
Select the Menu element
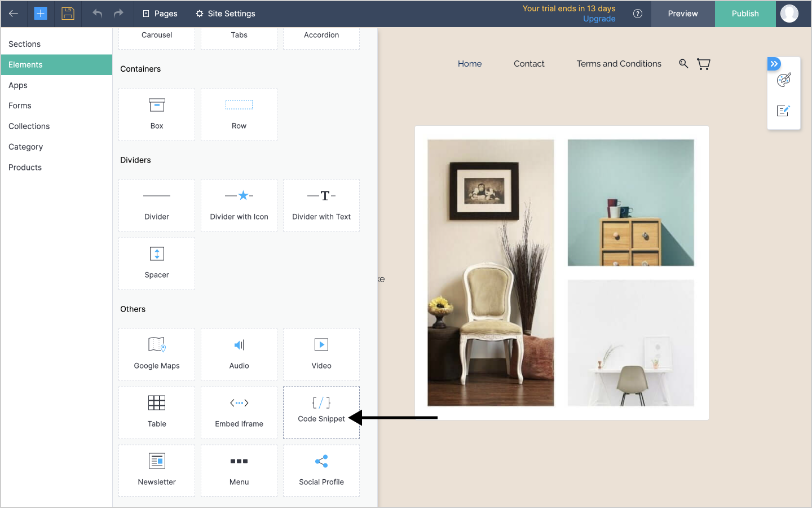point(239,471)
